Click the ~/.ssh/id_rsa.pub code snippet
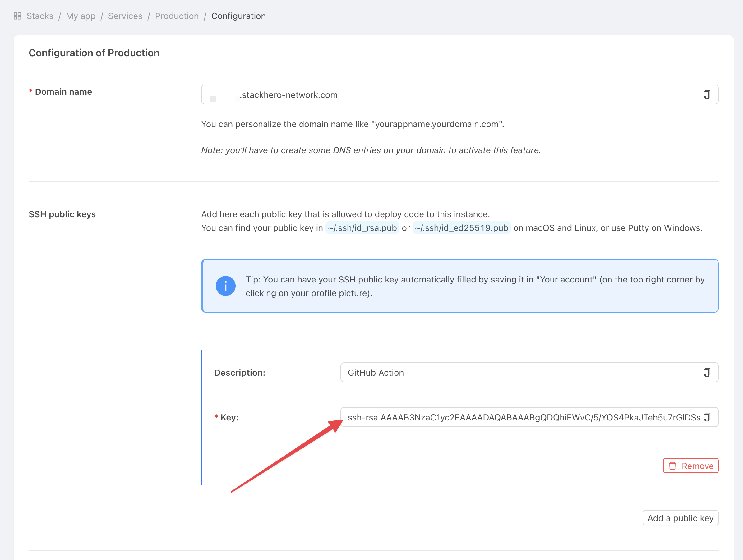Viewport: 743px width, 560px height. (362, 228)
